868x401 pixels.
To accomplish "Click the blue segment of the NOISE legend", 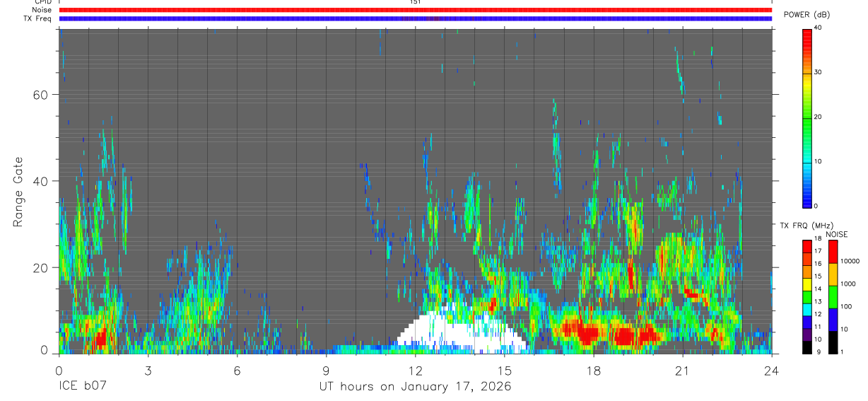I will [833, 318].
